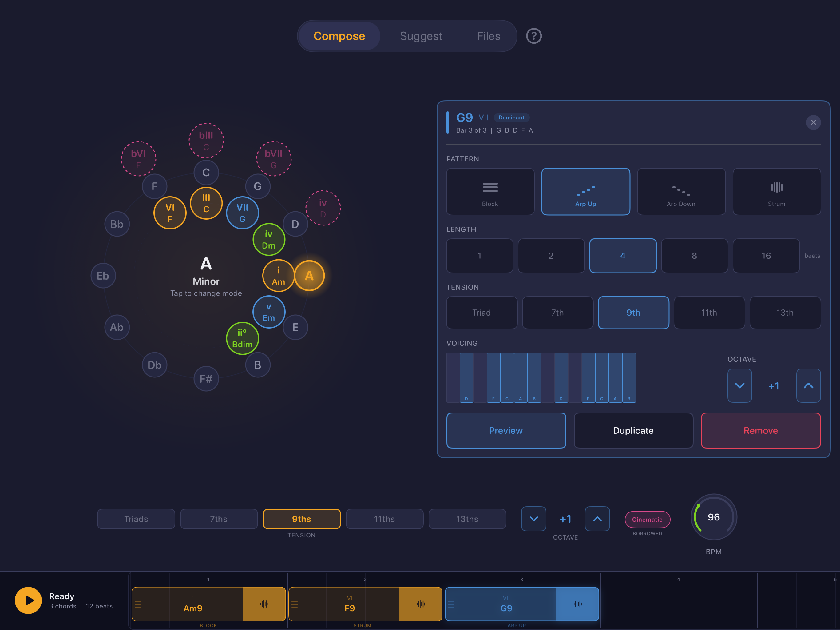Choose the Arp Down pattern

[x=681, y=192]
